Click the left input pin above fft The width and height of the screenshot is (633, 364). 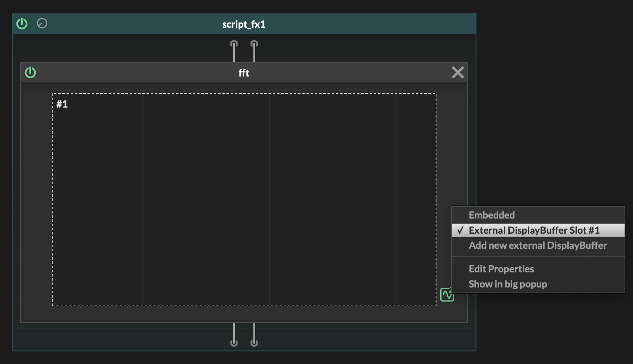click(x=234, y=44)
